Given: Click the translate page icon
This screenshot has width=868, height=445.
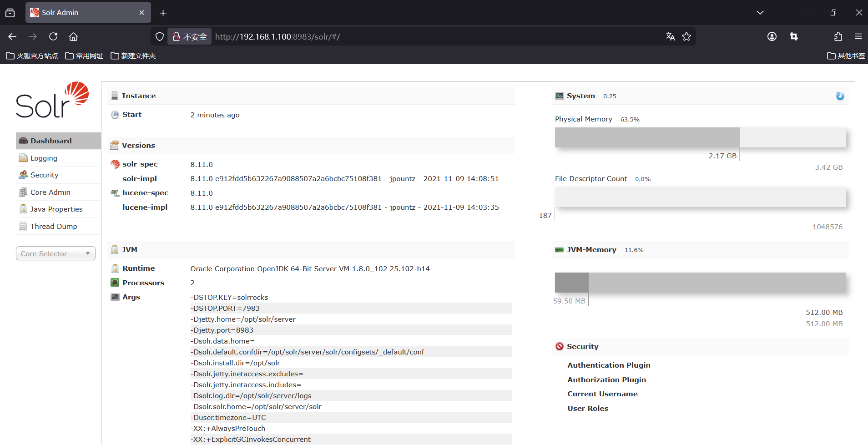Looking at the screenshot, I should [x=670, y=37].
